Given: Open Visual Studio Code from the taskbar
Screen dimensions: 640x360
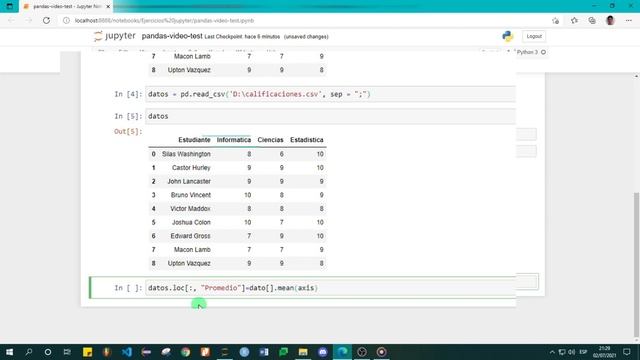Looking at the screenshot, I should 127,352.
